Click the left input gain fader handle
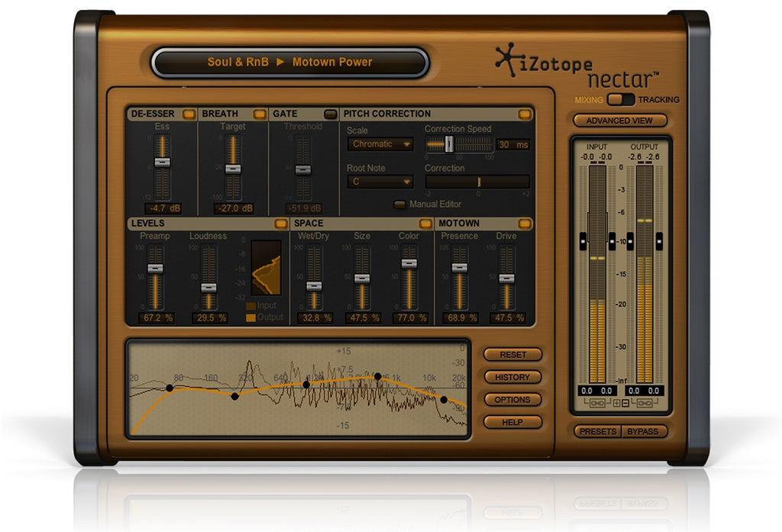This screenshot has width=782, height=532. tap(583, 241)
